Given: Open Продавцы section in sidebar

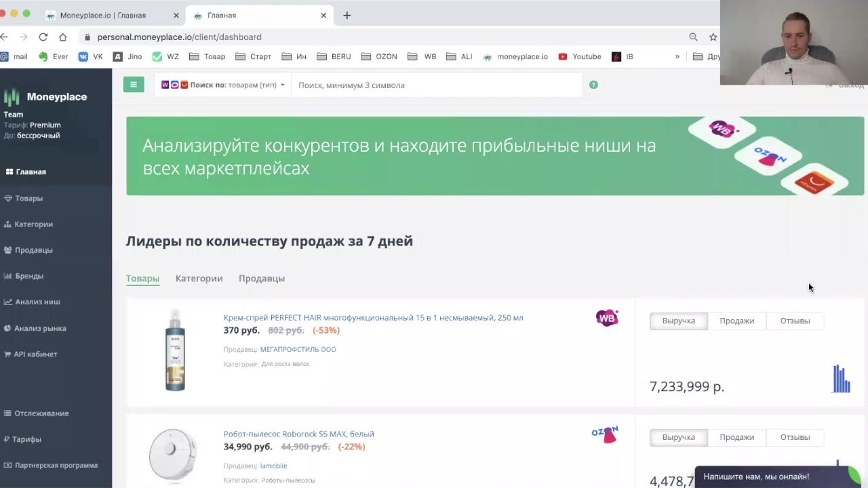Looking at the screenshot, I should (28, 250).
